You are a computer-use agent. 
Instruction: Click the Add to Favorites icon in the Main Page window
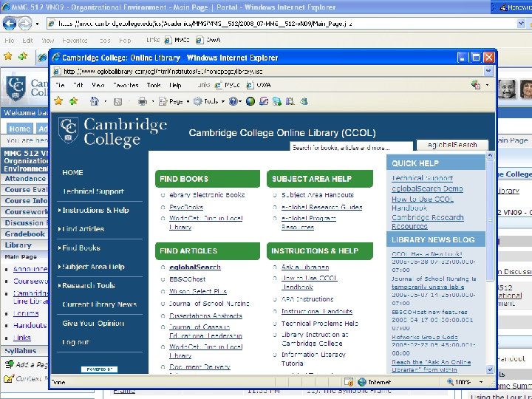23,56
